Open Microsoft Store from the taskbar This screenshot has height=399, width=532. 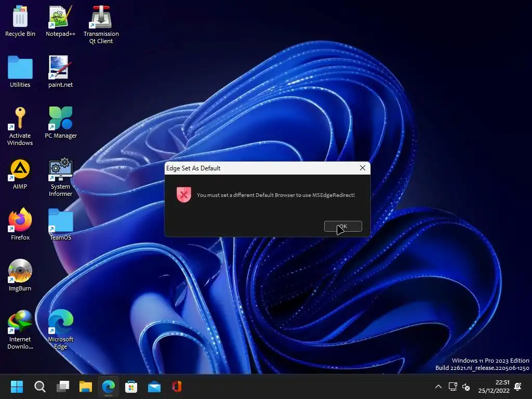click(x=131, y=387)
